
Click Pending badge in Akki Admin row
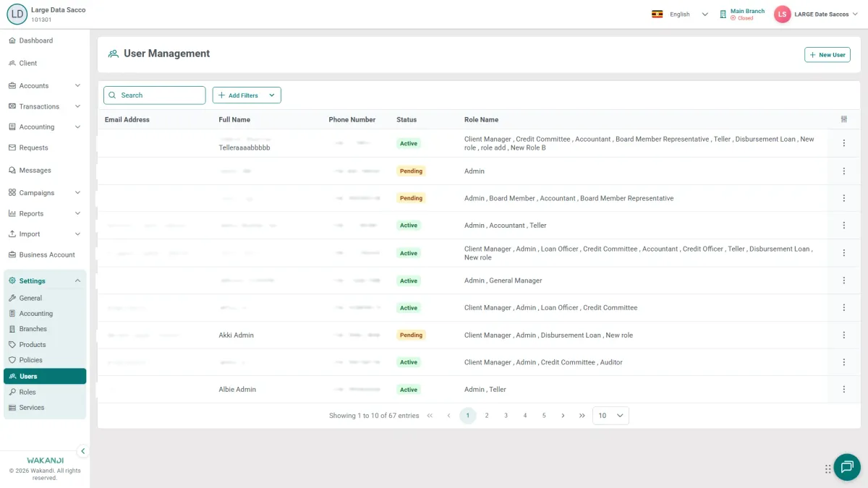[x=411, y=335]
